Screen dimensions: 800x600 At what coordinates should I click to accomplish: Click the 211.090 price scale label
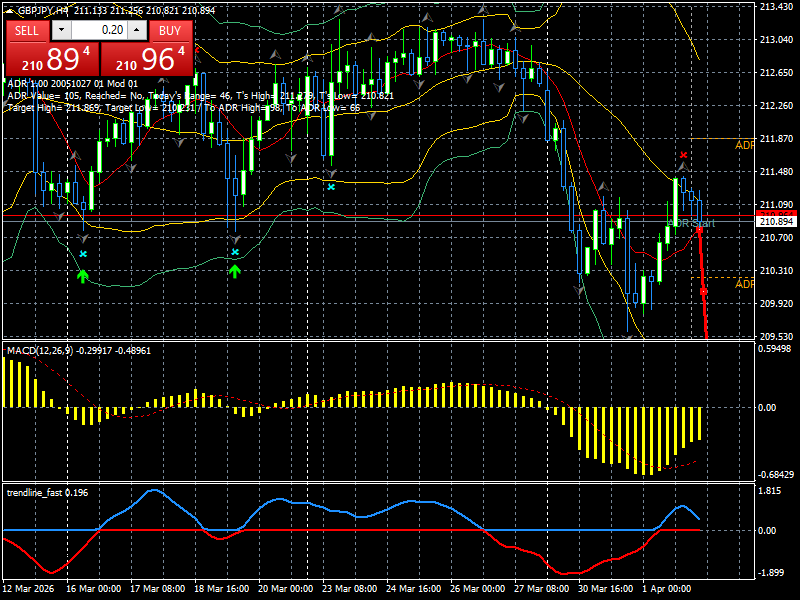tap(777, 205)
